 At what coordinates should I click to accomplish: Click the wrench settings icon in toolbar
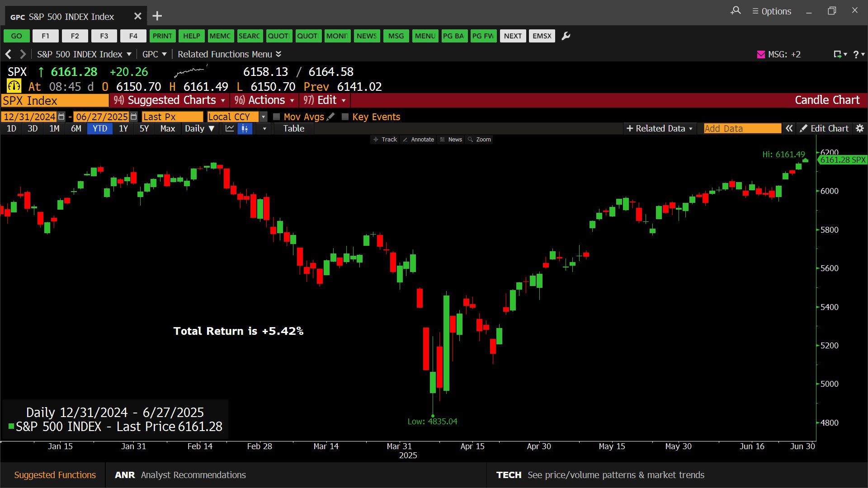click(566, 36)
